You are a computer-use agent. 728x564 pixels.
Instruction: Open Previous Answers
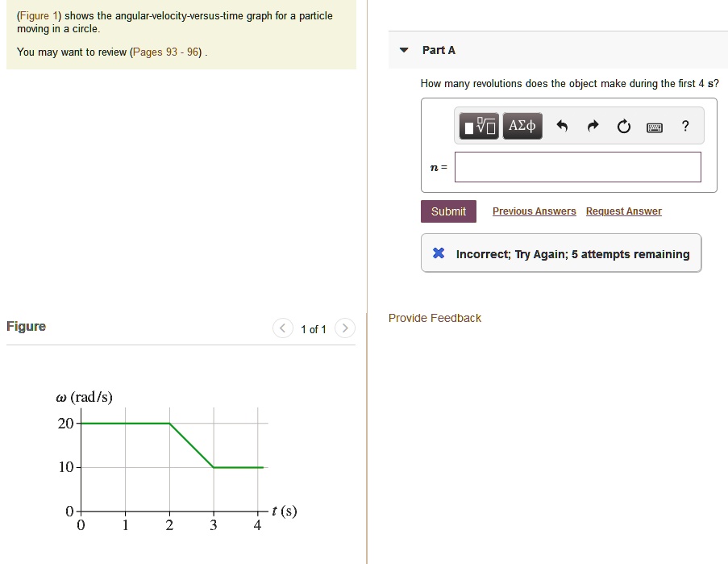pos(534,211)
